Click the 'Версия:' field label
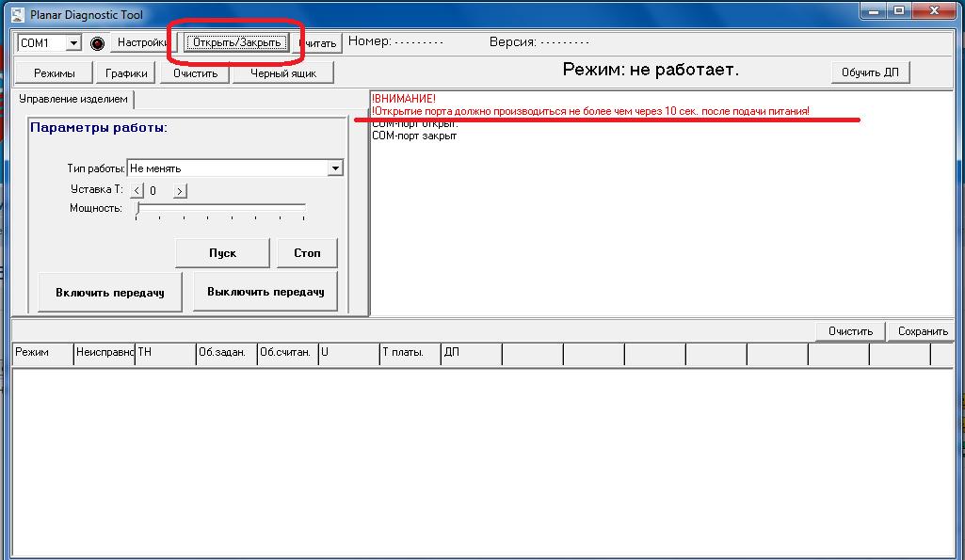This screenshot has width=965, height=560. pos(513,41)
